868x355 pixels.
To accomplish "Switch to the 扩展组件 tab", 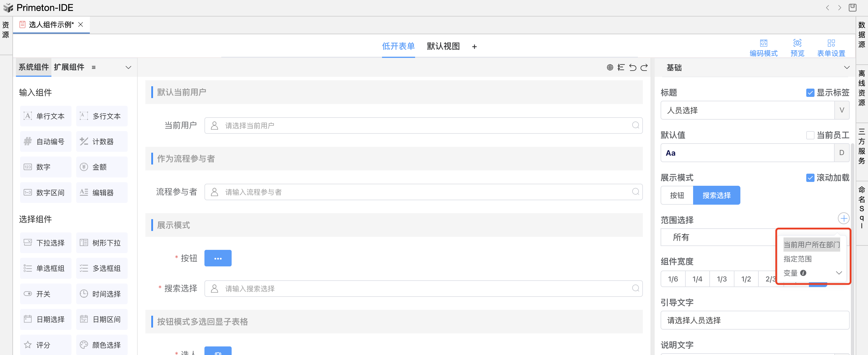I will [69, 67].
